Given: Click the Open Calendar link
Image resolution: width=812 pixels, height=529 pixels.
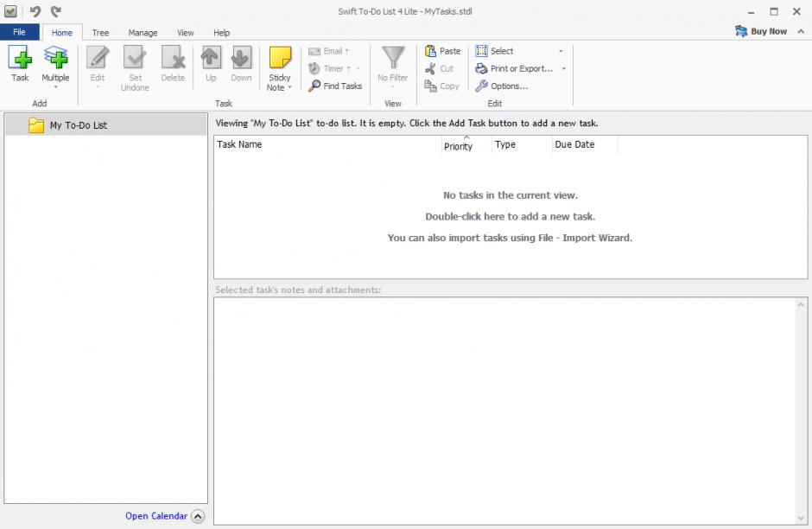Looking at the screenshot, I should [x=156, y=516].
